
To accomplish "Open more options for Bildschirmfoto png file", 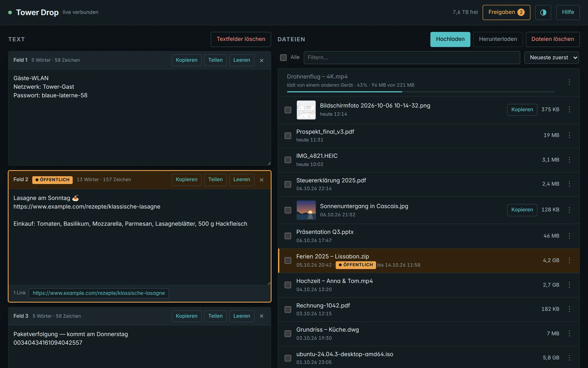I will tap(569, 110).
